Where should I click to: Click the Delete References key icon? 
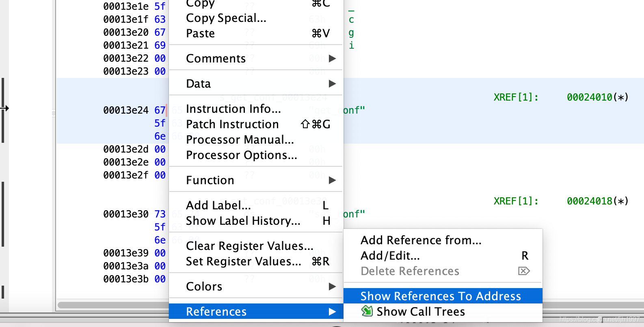click(524, 271)
